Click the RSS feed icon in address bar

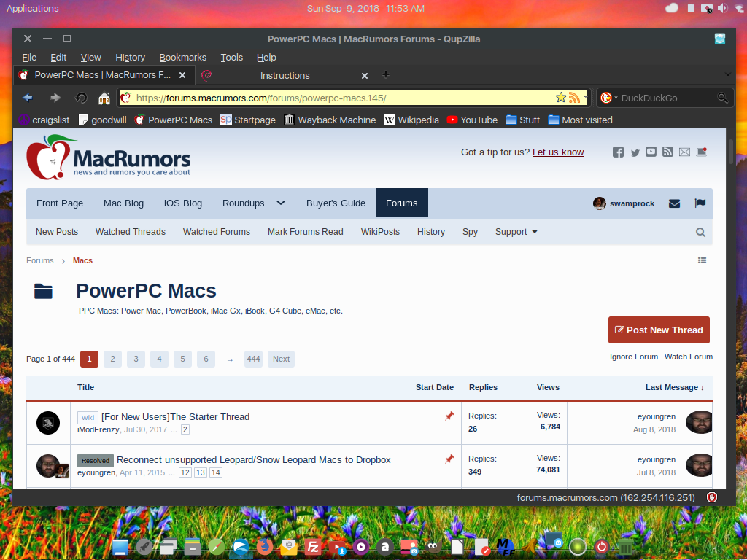click(x=575, y=98)
